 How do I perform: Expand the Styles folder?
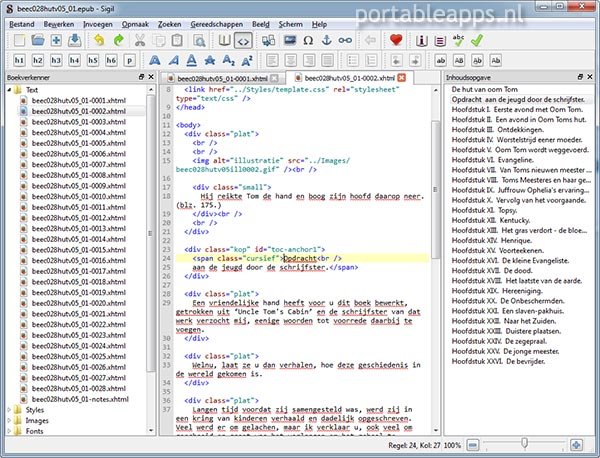(x=10, y=409)
